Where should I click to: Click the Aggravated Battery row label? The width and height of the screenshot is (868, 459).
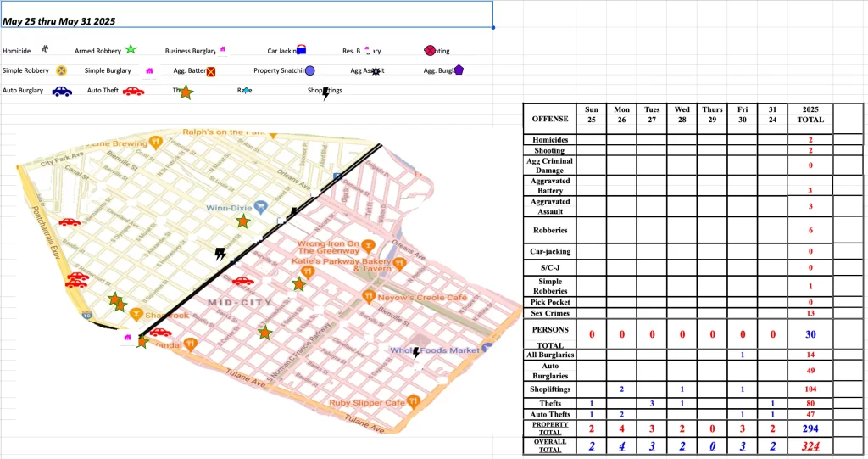550,186
